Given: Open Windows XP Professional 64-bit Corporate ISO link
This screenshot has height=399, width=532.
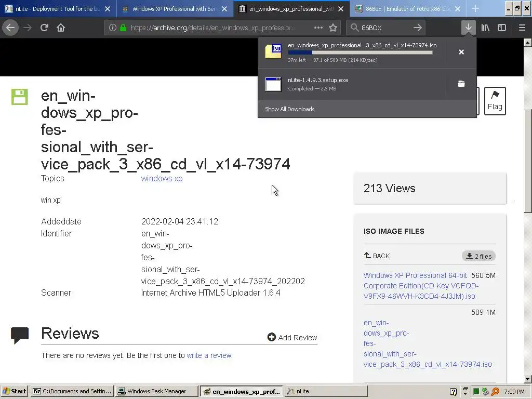Looking at the screenshot, I should point(421,286).
